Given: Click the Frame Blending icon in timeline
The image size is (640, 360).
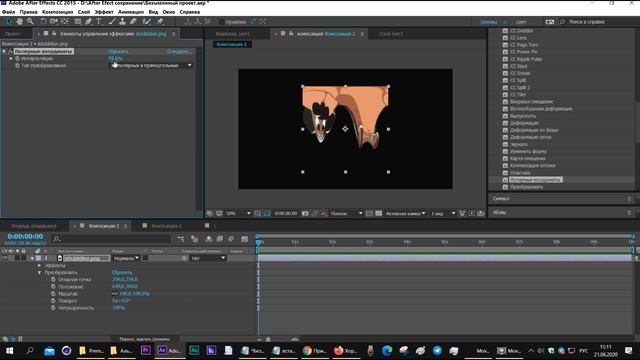Looking at the screenshot, I should pos(220,239).
